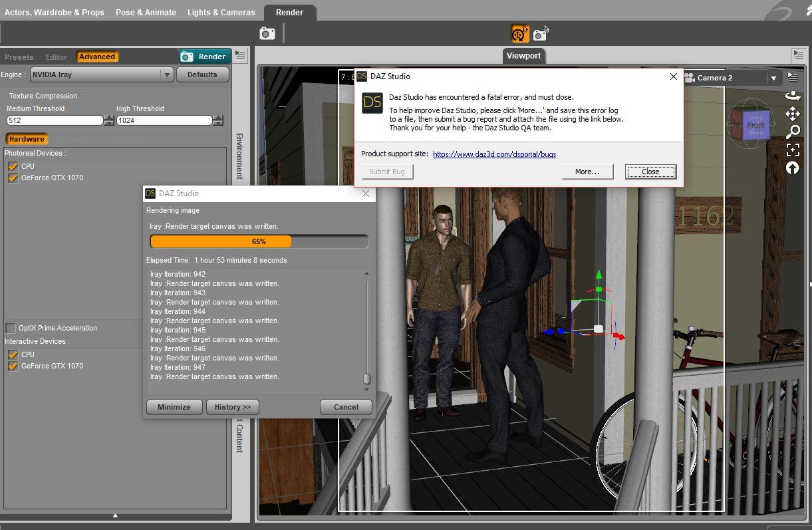Select the Universal manipulator tool icon
This screenshot has height=530, width=812.
[519, 33]
